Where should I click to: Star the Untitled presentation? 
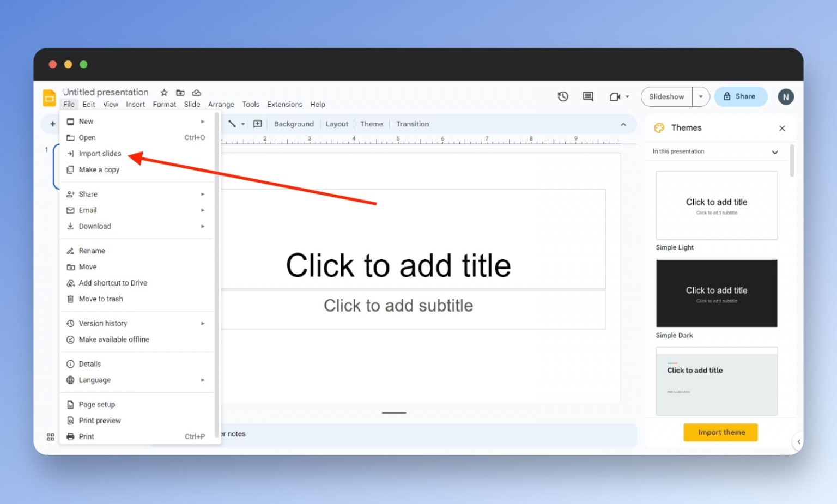coord(163,93)
